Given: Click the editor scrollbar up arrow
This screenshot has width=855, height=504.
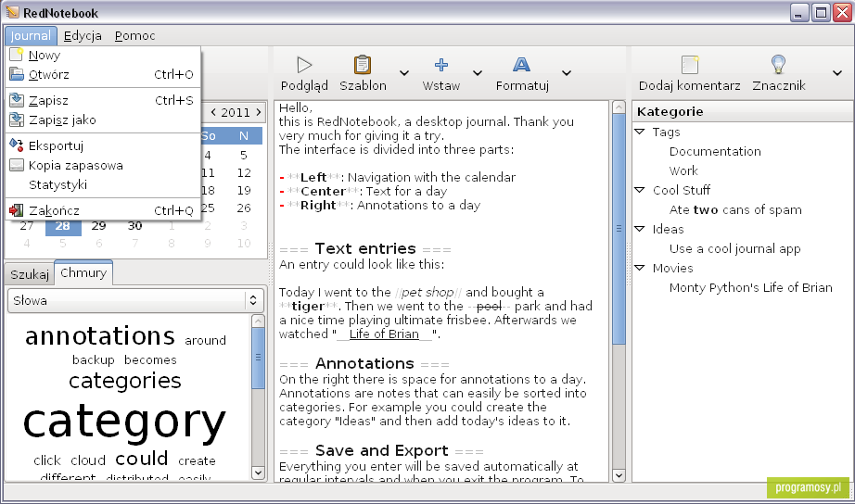Looking at the screenshot, I should (x=619, y=107).
